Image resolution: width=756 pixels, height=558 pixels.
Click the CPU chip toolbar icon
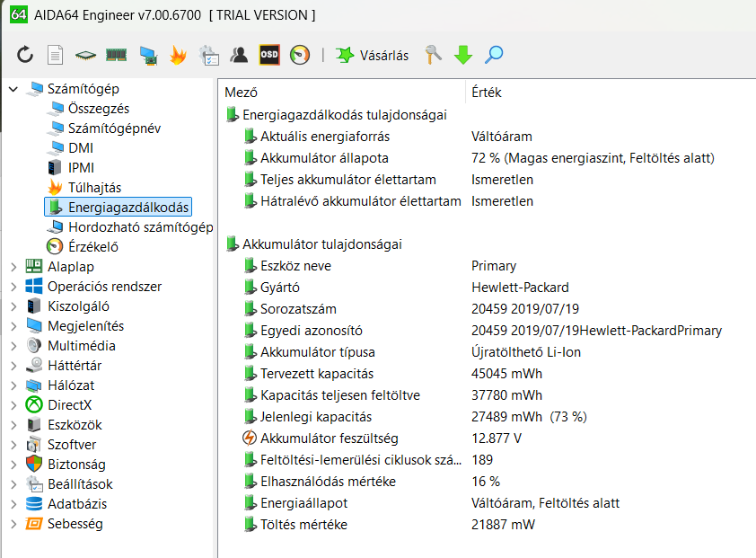click(x=85, y=55)
